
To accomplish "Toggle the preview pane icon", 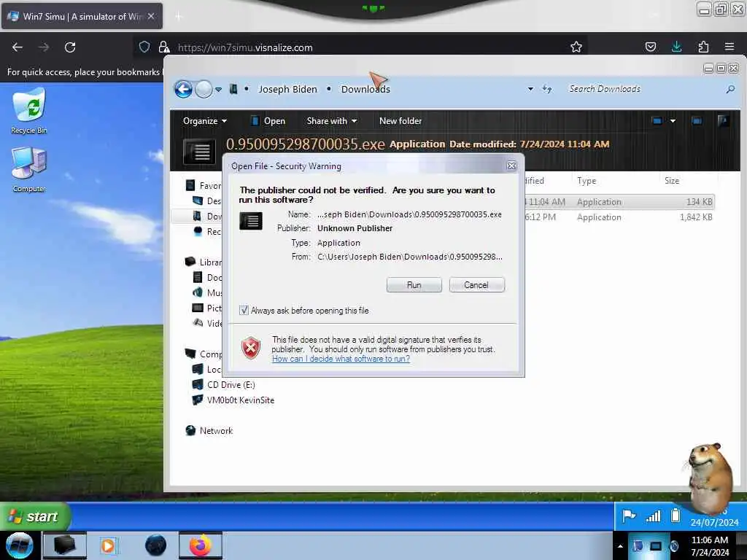I will click(x=697, y=121).
